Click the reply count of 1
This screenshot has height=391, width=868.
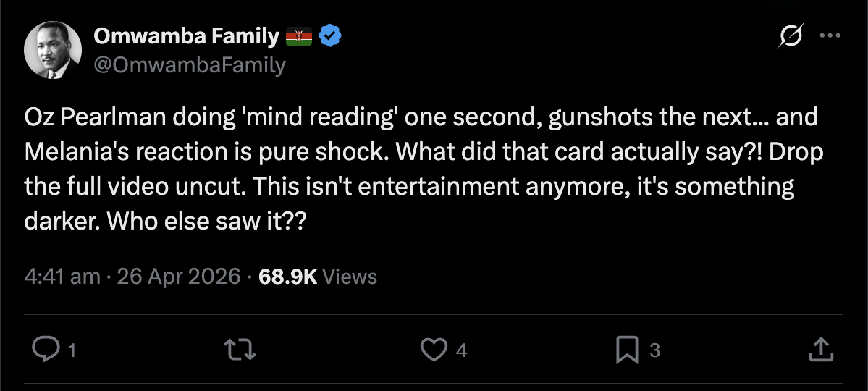point(72,352)
